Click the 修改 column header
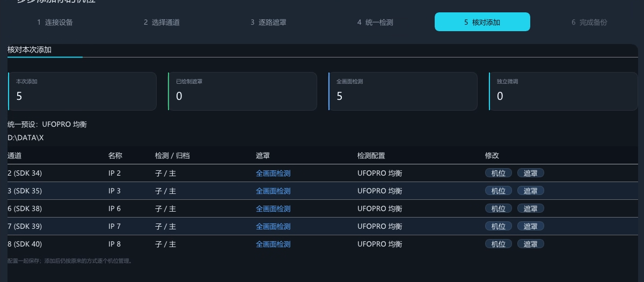The image size is (644, 282). coord(492,155)
